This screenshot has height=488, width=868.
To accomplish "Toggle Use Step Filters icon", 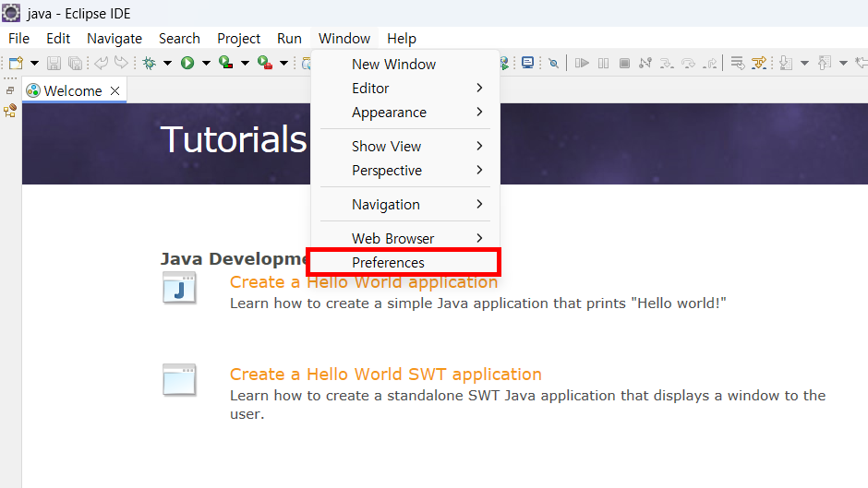I will 759,63.
